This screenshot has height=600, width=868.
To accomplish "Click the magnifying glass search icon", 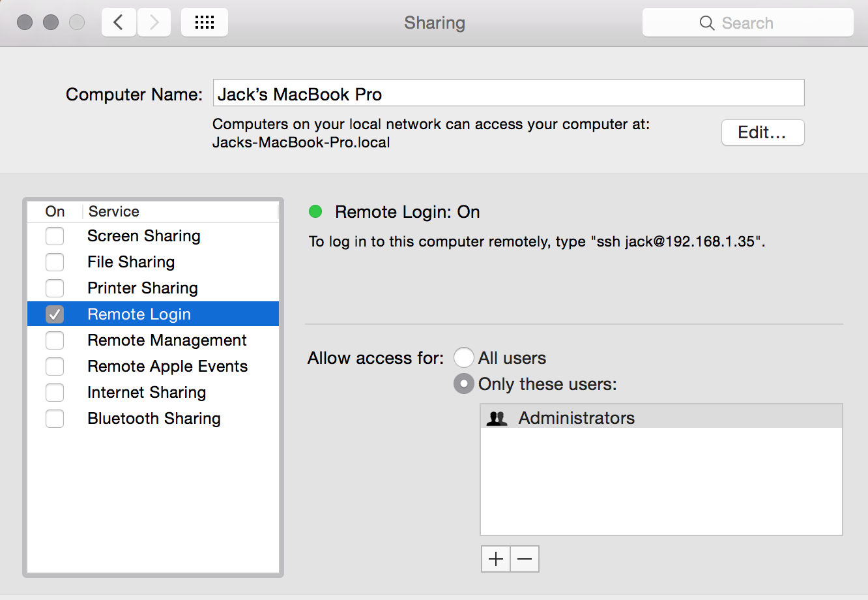I will pyautogui.click(x=706, y=23).
